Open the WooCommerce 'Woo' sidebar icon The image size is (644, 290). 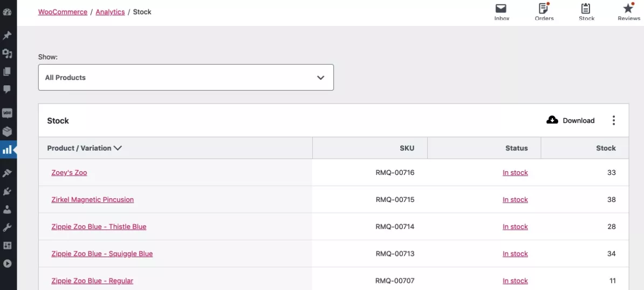pyautogui.click(x=7, y=113)
